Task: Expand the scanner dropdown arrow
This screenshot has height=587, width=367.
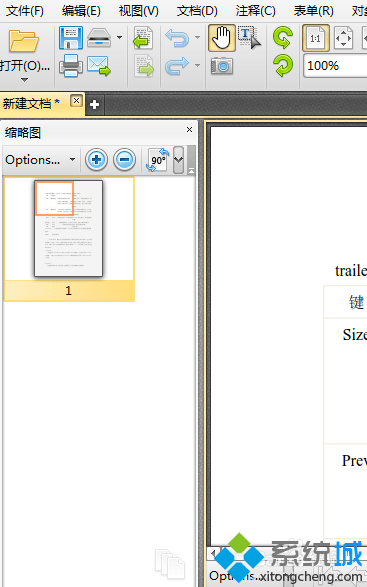Action: pos(119,37)
